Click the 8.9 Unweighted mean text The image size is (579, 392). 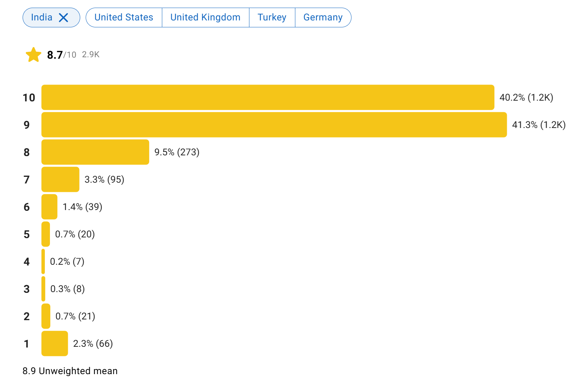pos(70,371)
